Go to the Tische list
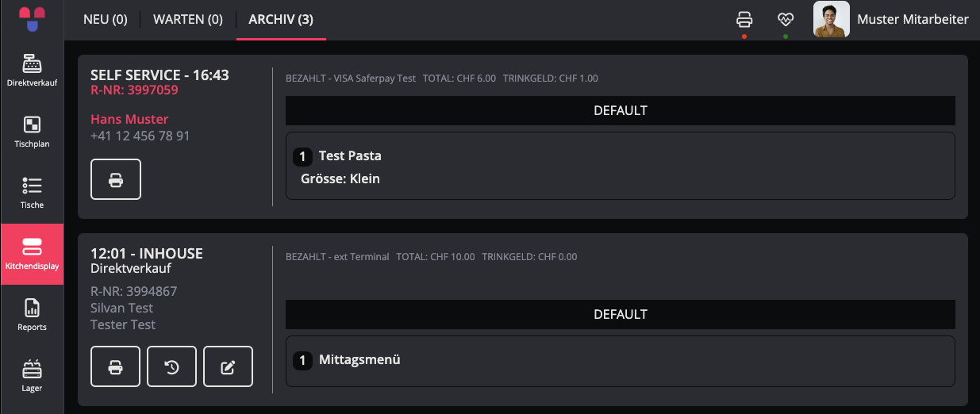The width and height of the screenshot is (980, 414). (x=32, y=193)
